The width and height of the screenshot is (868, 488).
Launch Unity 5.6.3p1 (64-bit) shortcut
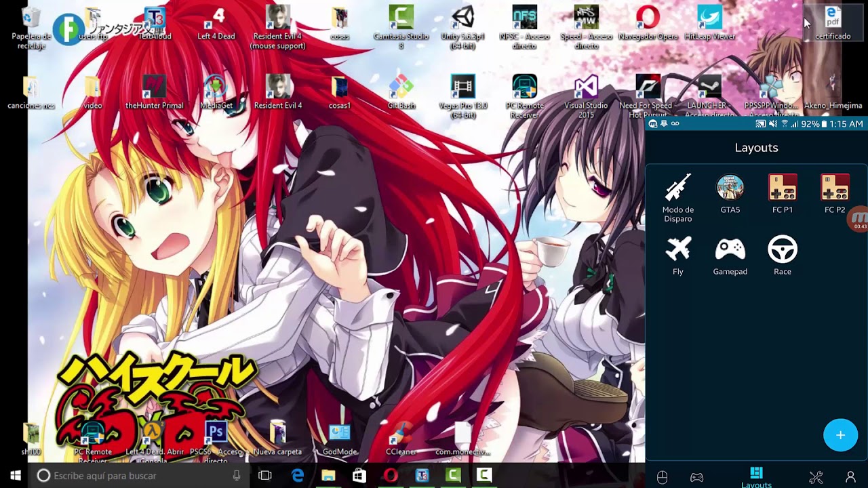(x=463, y=29)
